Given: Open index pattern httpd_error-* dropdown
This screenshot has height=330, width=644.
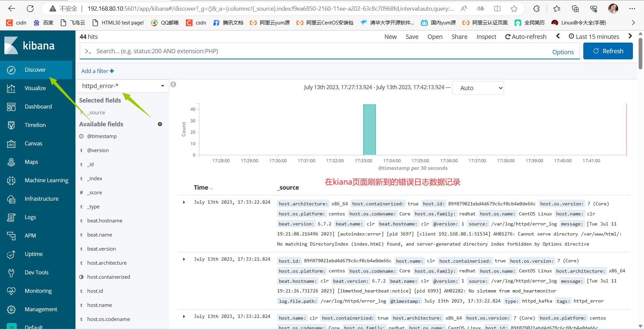Looking at the screenshot, I should 122,86.
